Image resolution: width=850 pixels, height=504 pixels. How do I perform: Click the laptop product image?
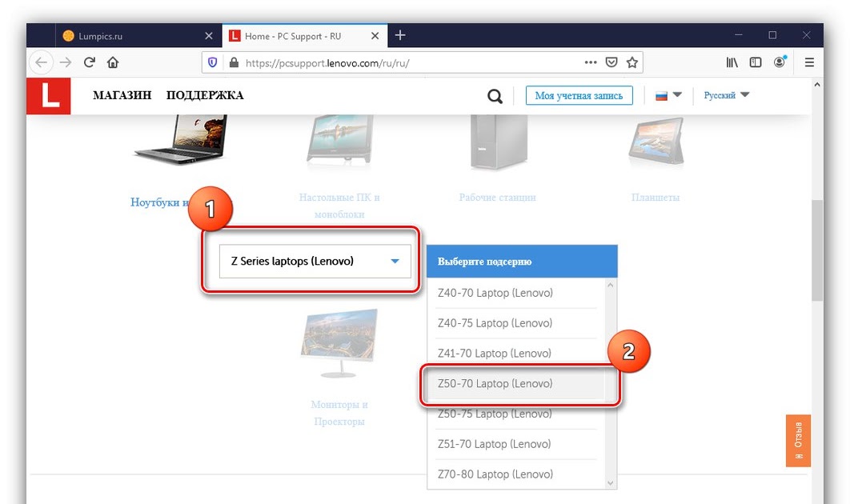(x=181, y=140)
